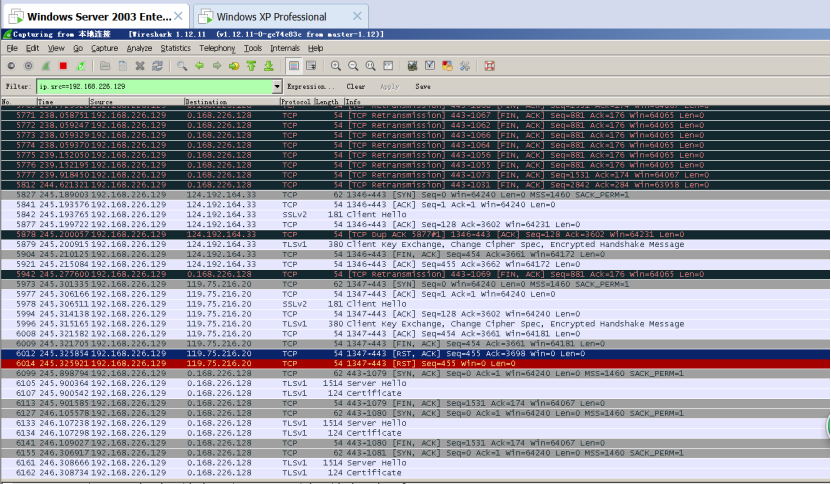Select packet 6162 Certificate row
This screenshot has width=831, height=484.
coord(415,473)
